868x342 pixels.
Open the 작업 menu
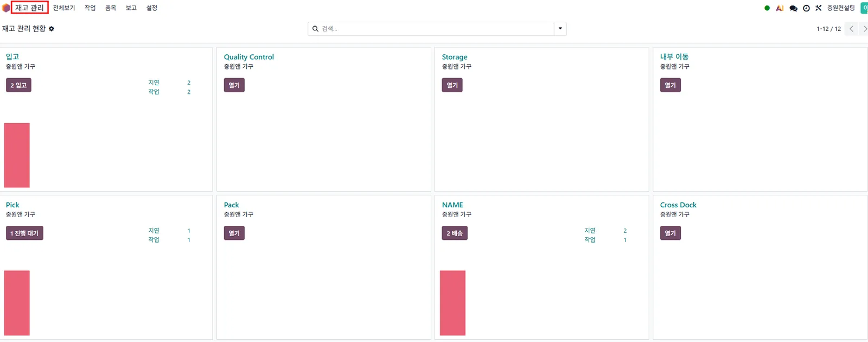[90, 8]
